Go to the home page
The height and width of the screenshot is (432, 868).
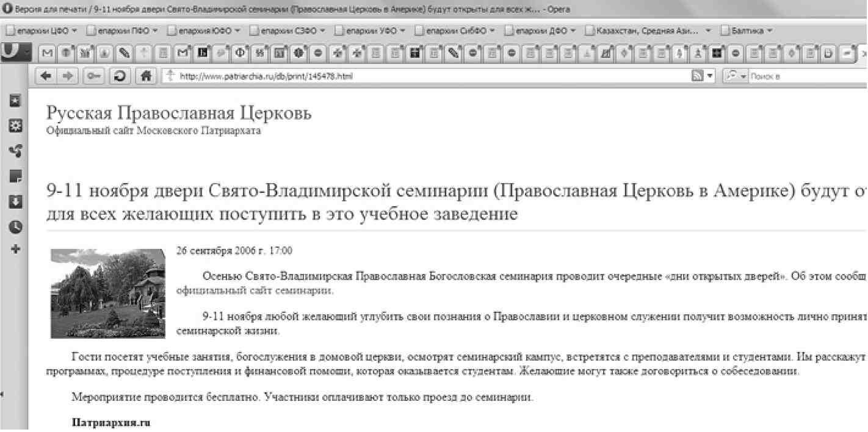click(145, 76)
